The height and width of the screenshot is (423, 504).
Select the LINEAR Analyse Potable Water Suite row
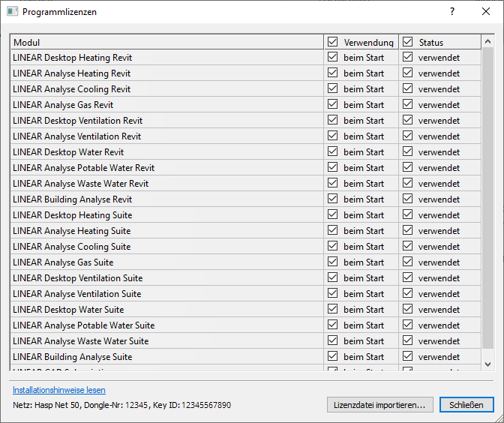[246, 325]
